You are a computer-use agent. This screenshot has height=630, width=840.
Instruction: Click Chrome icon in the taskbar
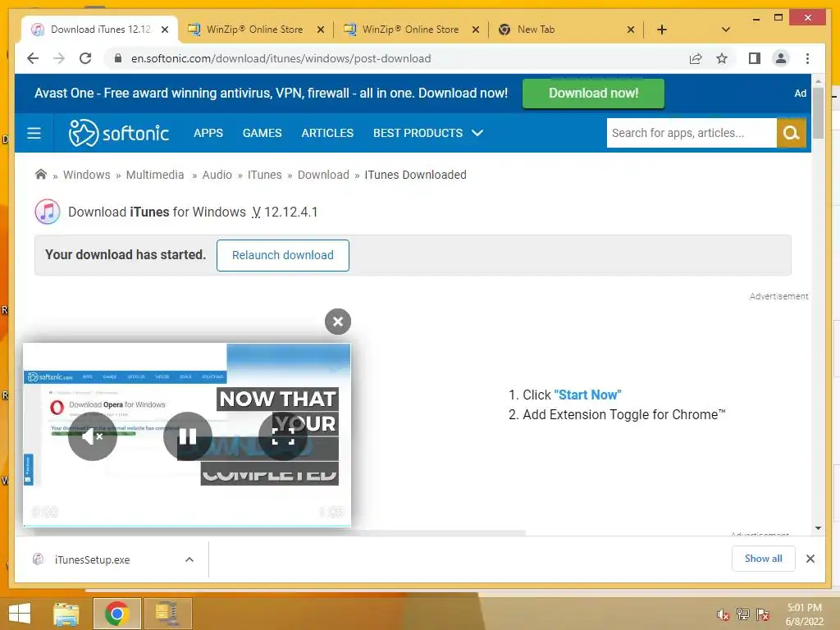[116, 614]
